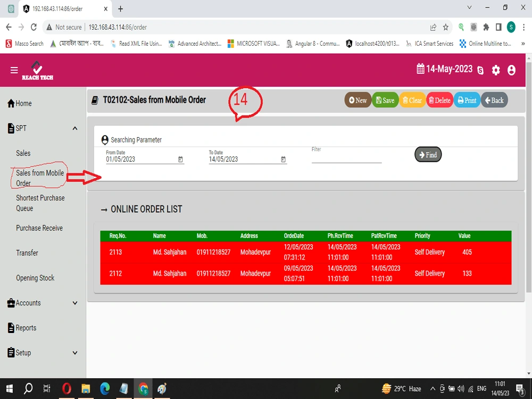
Task: Bookmark this page with star icon
Action: click(445, 27)
